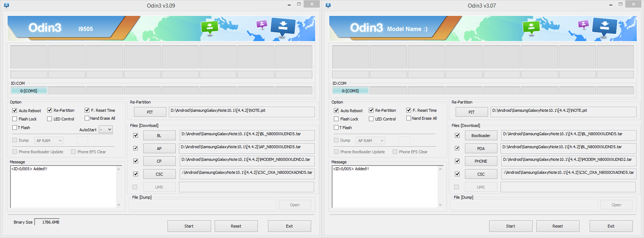
Task: Enable Nand Erase All in Odin3 v3.09
Action: [87, 118]
